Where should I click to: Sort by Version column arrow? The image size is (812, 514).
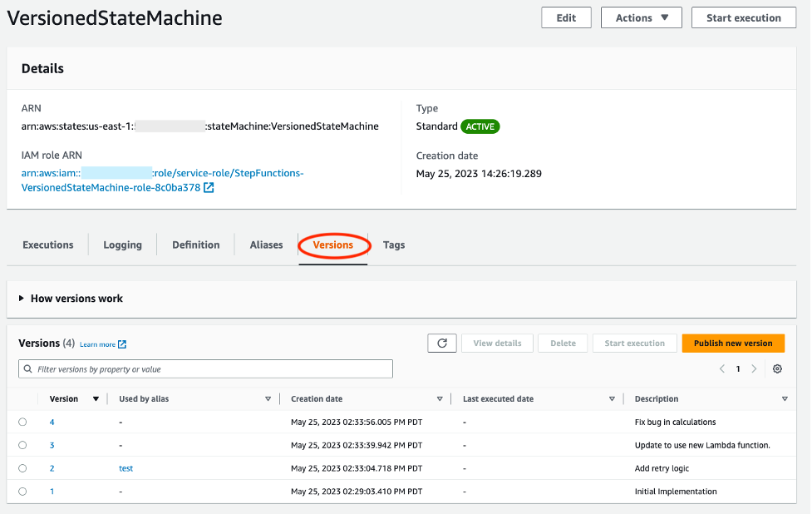[96, 399]
